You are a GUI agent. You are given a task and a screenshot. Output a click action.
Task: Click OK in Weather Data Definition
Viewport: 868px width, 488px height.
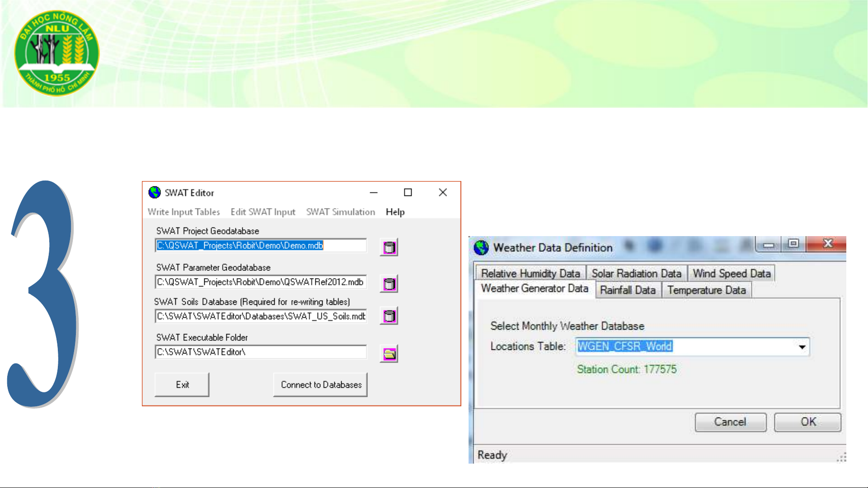click(808, 422)
